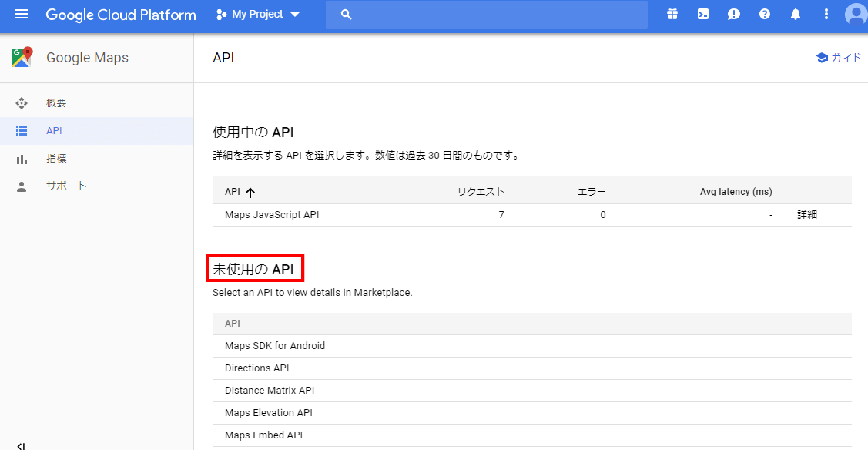The height and width of the screenshot is (450, 868).
Task: Select Maps Embed API row
Action: 532,435
